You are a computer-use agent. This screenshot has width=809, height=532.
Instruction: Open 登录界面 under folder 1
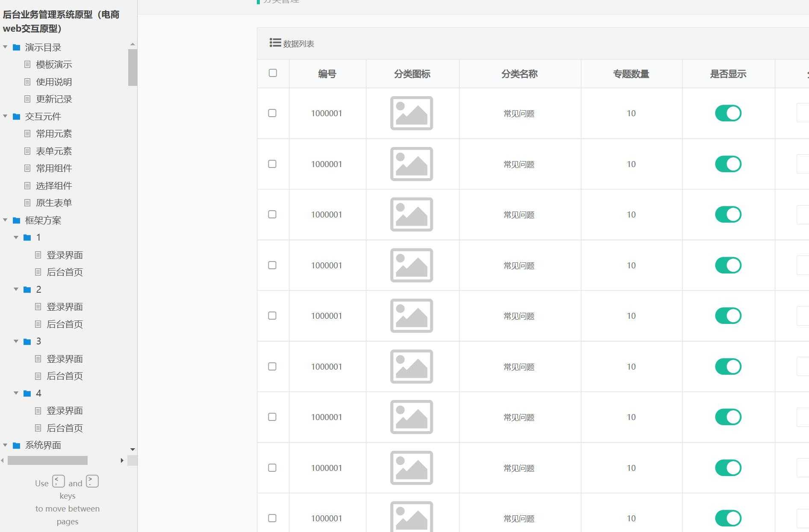tap(65, 255)
